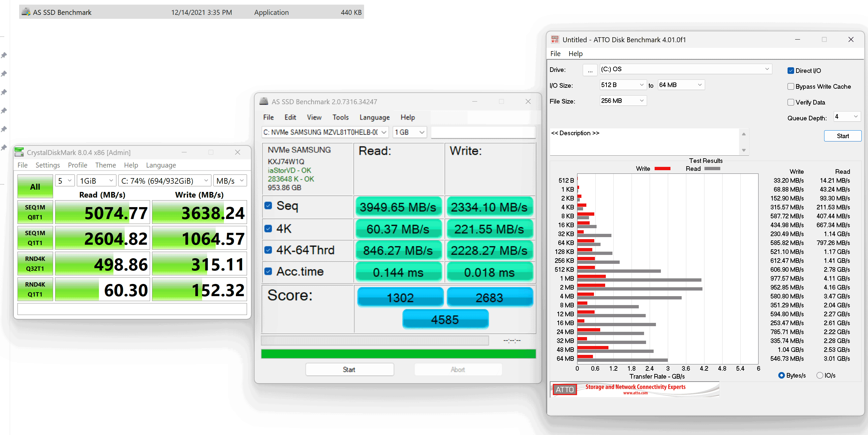The height and width of the screenshot is (435, 868).
Task: Open the MB/s unit dropdown
Action: [x=230, y=181]
